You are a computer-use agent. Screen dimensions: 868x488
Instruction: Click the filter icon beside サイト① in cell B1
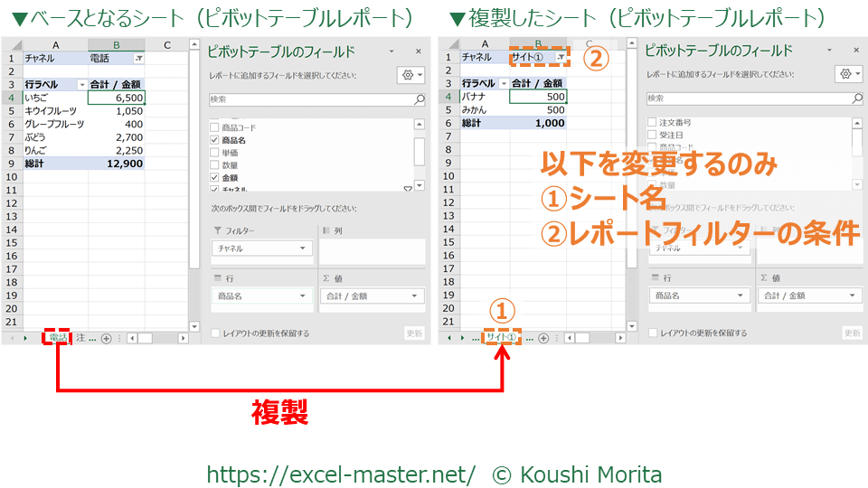(x=561, y=57)
